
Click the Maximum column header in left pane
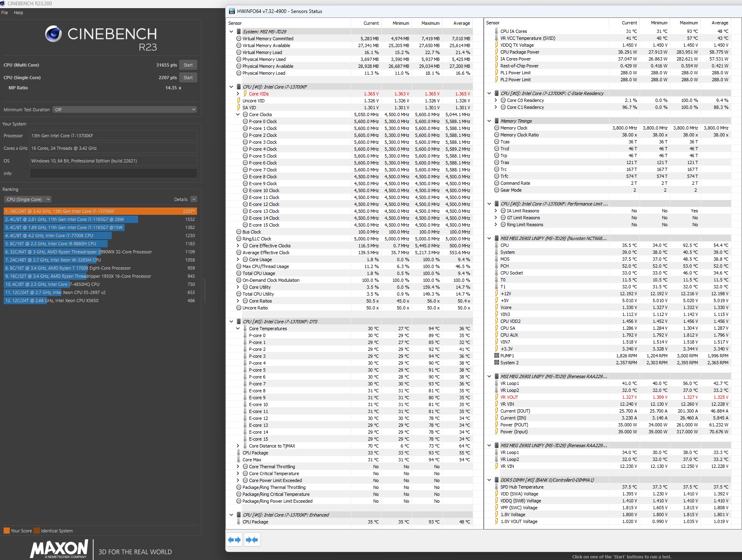coord(430,23)
